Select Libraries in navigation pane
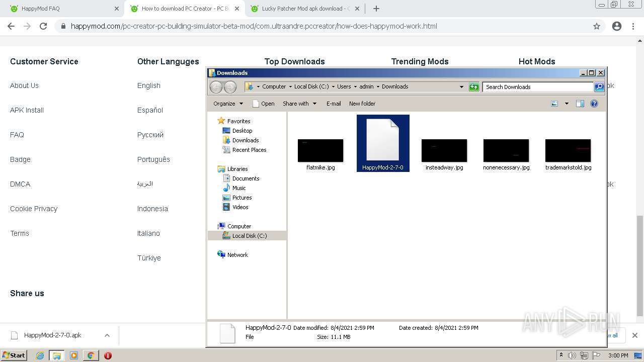Viewport: 644px width, 362px height. 237,169
